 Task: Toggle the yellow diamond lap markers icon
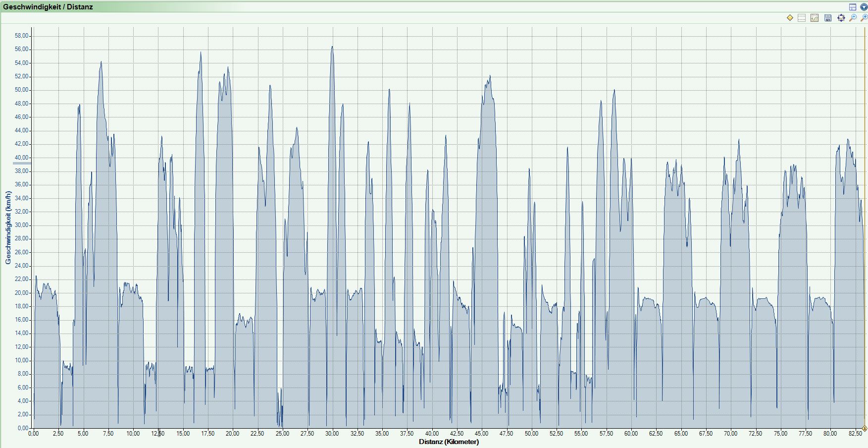790,18
